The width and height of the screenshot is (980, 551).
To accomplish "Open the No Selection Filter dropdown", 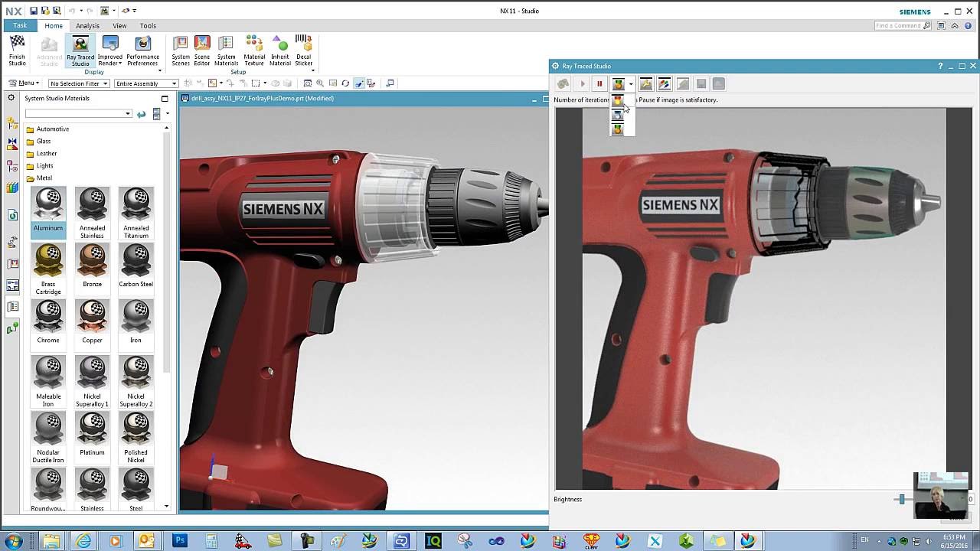I will [79, 83].
